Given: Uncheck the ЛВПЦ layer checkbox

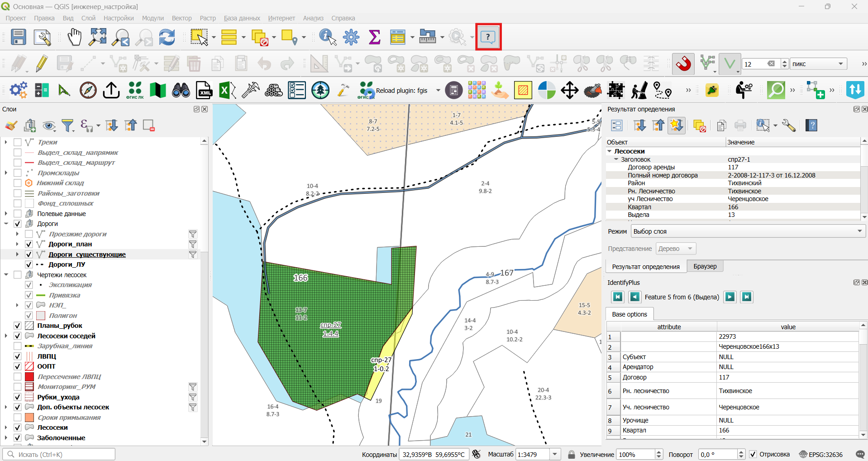Looking at the screenshot, I should tap(18, 356).
